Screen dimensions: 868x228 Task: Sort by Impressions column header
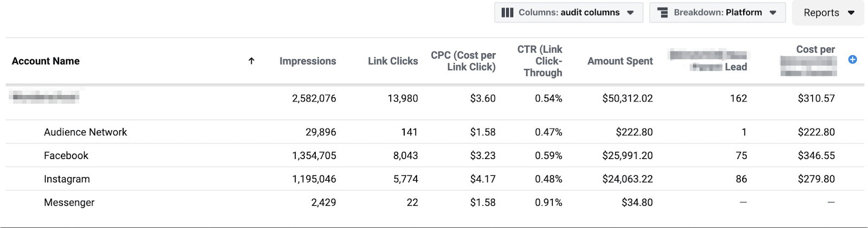308,61
